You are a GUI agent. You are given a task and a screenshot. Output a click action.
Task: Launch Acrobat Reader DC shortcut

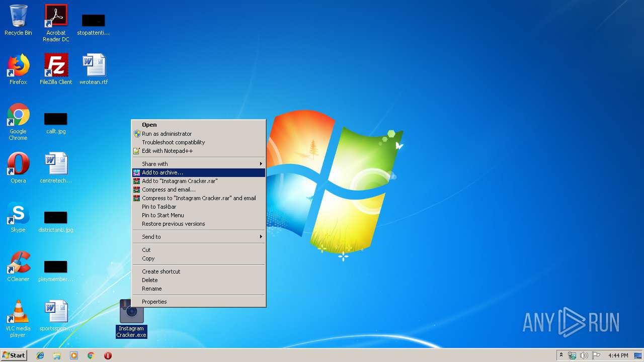(x=56, y=23)
